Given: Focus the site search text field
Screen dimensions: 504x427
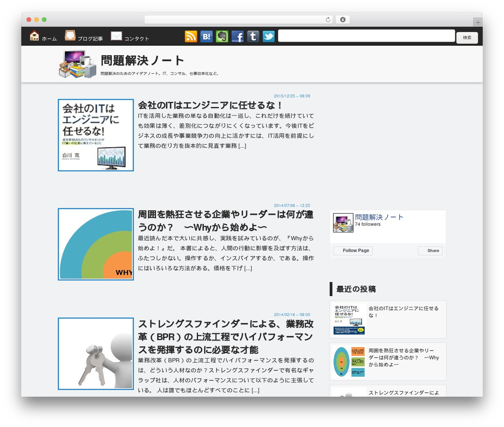Looking at the screenshot, I should (367, 36).
